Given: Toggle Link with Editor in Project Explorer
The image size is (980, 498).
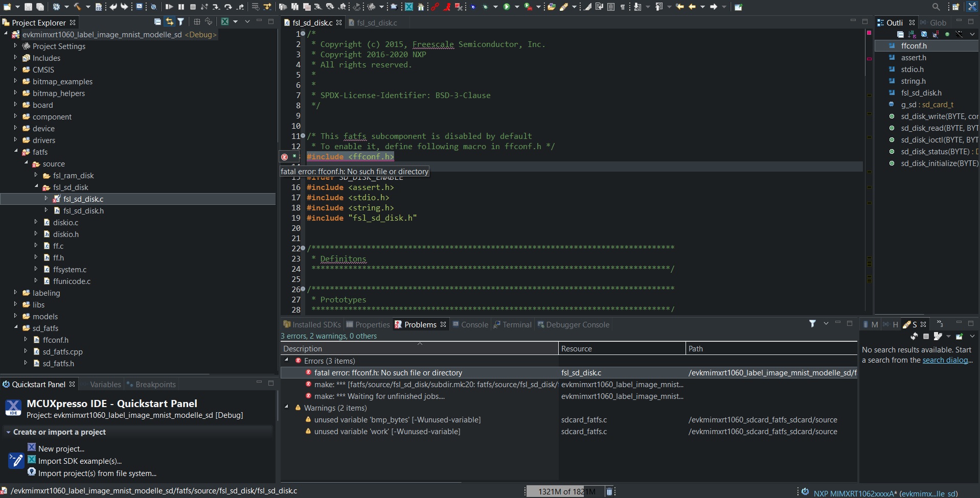Looking at the screenshot, I should 170,22.
